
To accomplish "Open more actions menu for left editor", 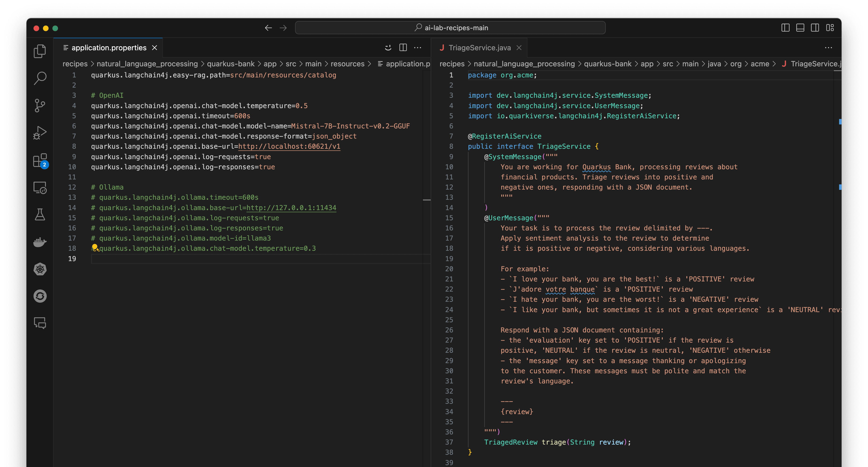I will [418, 47].
